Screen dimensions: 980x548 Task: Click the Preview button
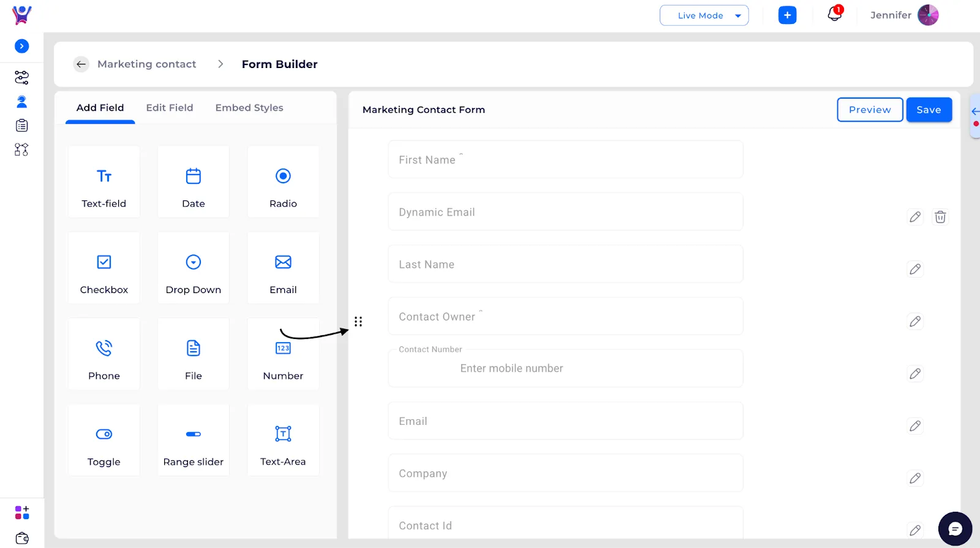click(870, 110)
